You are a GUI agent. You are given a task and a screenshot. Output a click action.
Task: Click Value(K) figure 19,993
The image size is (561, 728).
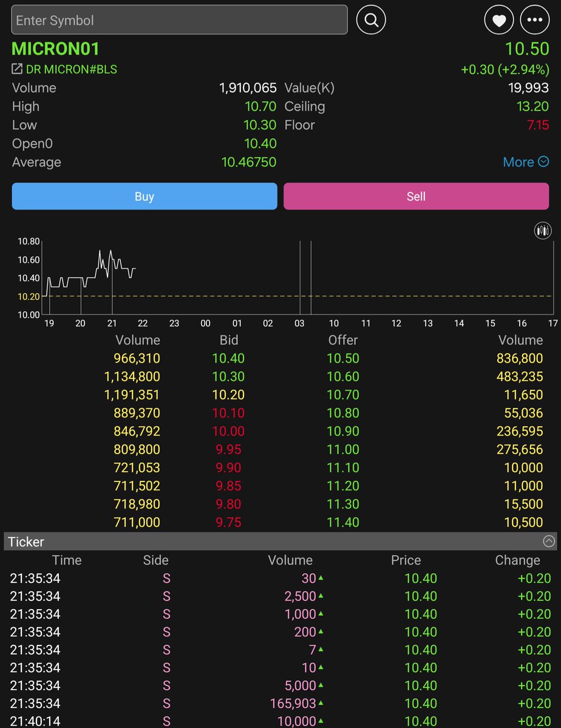528,88
